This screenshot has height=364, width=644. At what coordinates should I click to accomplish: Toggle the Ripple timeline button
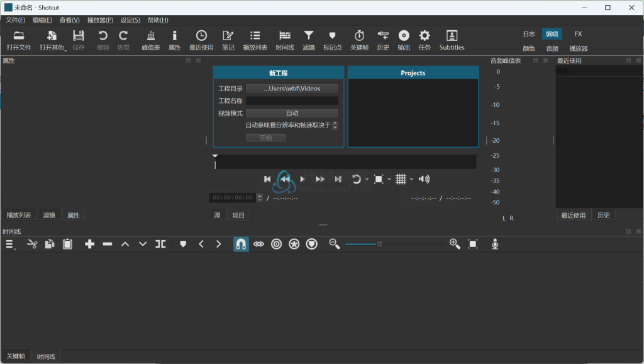[277, 244]
